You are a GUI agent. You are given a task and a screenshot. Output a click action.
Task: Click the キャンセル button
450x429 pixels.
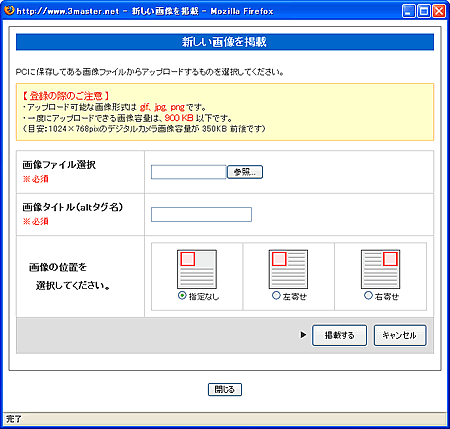(400, 335)
